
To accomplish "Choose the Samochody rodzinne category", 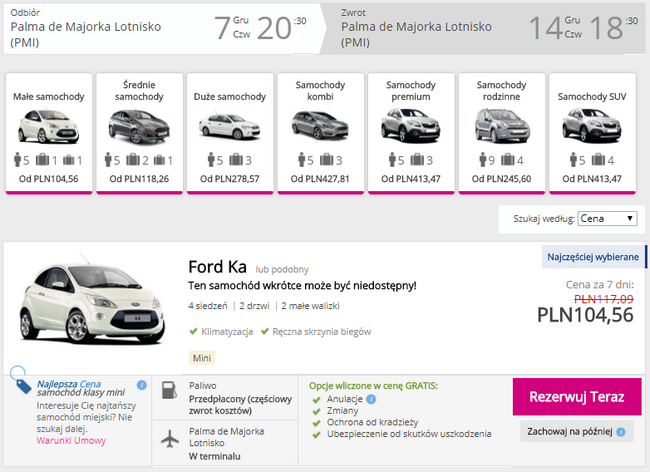I will pos(501,132).
